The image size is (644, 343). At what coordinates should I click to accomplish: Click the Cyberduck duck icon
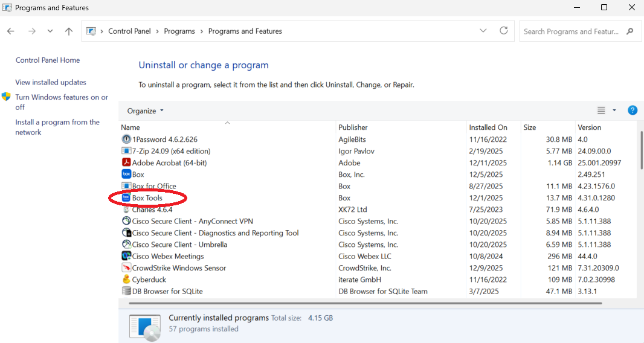126,280
